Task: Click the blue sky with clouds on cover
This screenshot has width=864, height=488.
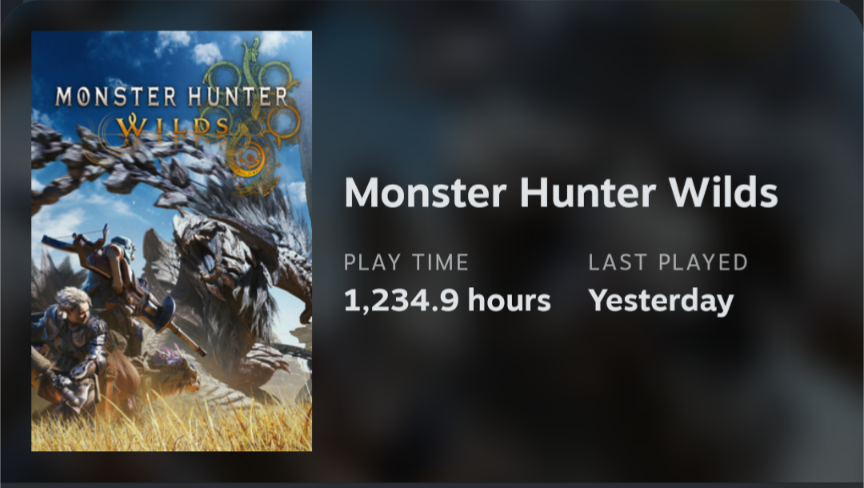Action: (x=110, y=55)
